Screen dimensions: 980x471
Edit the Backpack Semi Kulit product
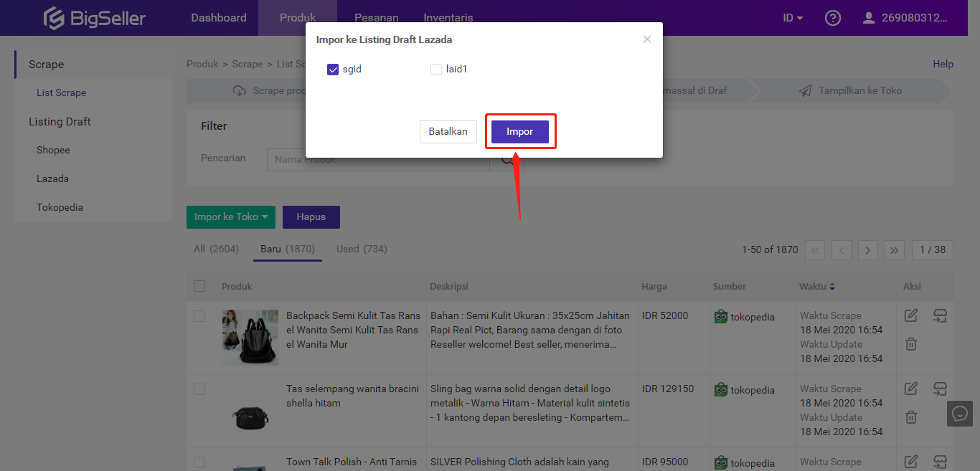click(x=911, y=315)
